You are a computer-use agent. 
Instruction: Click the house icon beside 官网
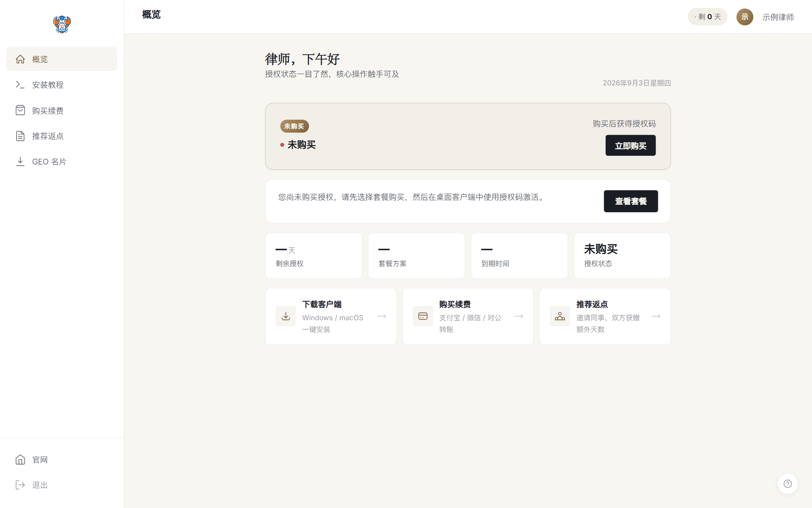pos(20,459)
